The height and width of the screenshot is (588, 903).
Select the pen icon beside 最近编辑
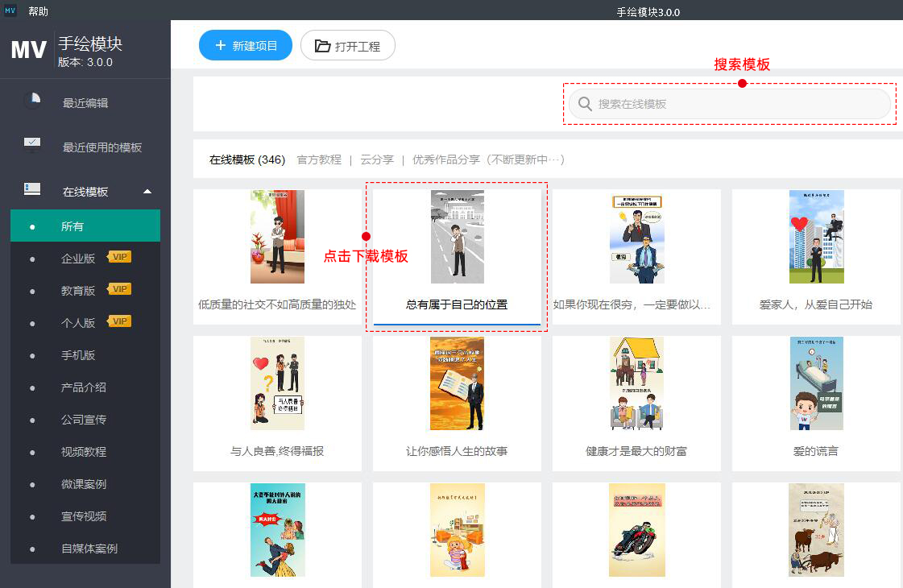32,101
